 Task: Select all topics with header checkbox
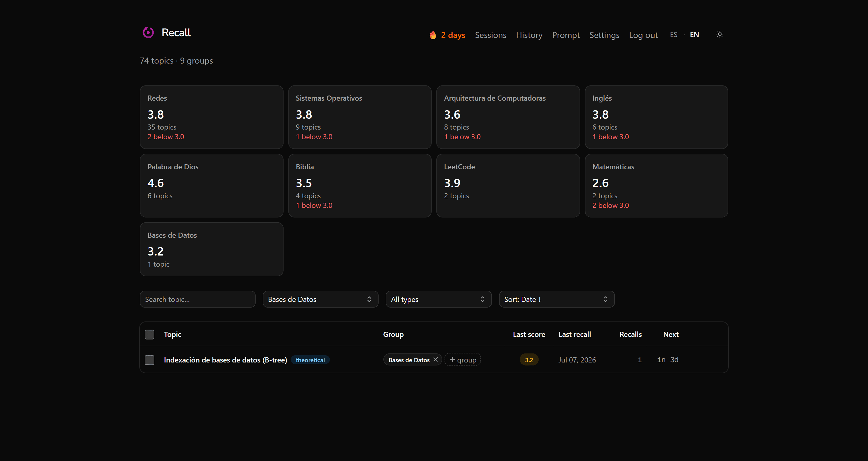tap(149, 334)
